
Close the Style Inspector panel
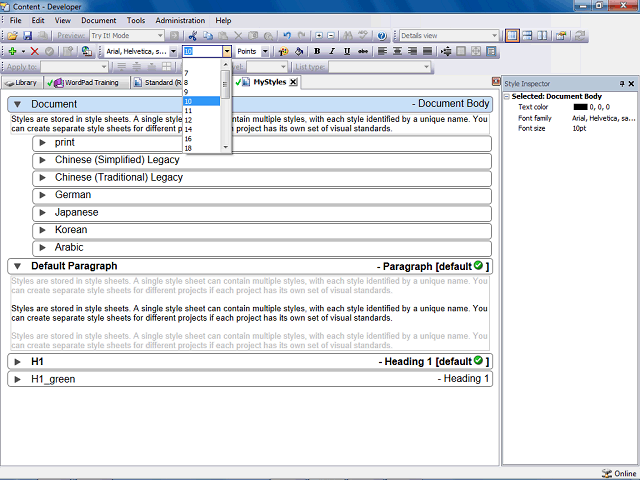(x=631, y=84)
